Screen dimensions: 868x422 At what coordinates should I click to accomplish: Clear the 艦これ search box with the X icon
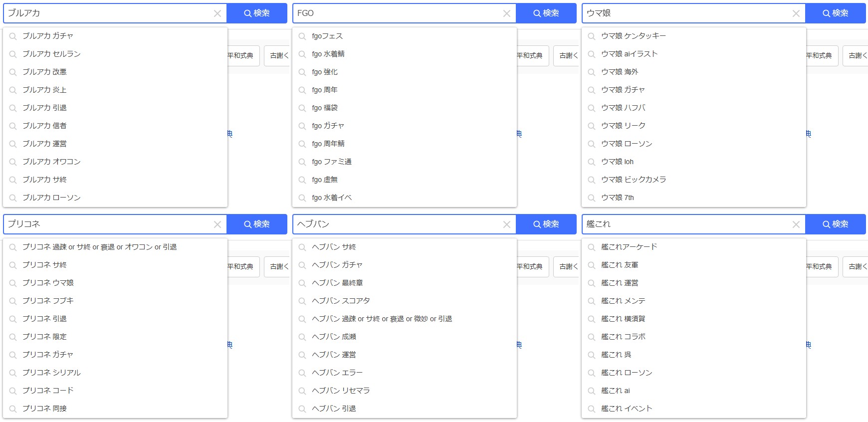796,224
